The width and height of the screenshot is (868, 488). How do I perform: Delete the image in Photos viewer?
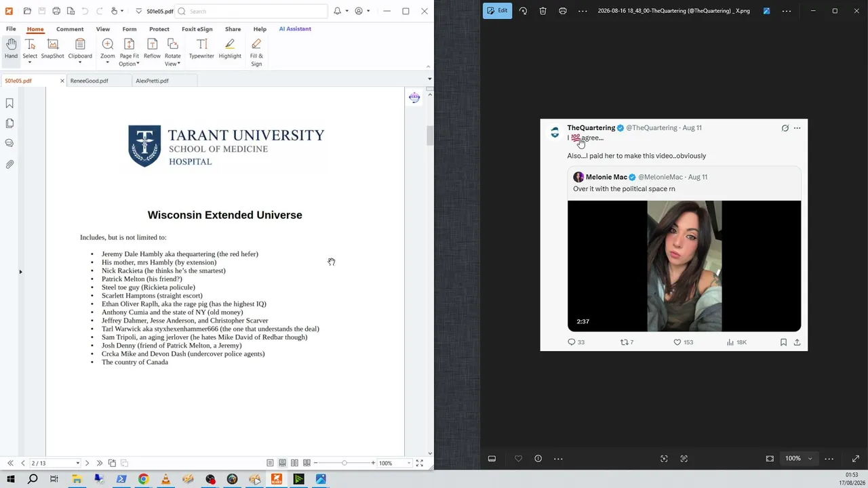pyautogui.click(x=542, y=11)
